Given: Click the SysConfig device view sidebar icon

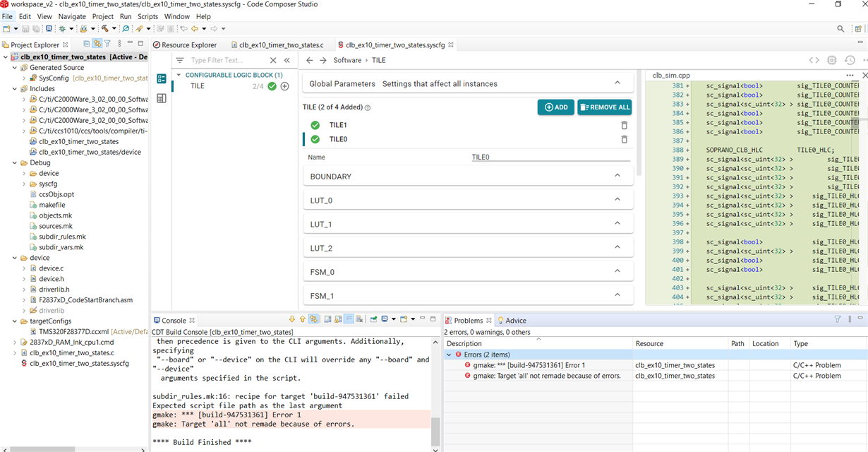Looking at the screenshot, I should click(162, 98).
